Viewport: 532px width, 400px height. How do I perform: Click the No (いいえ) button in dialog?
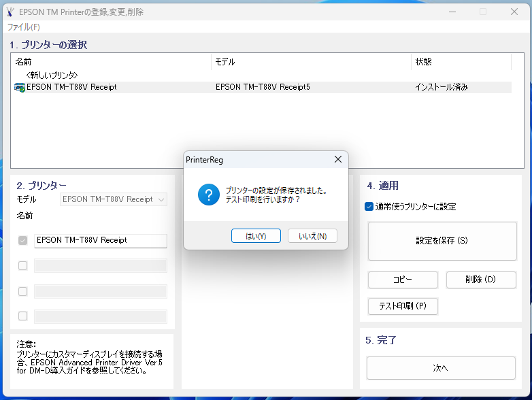point(312,236)
